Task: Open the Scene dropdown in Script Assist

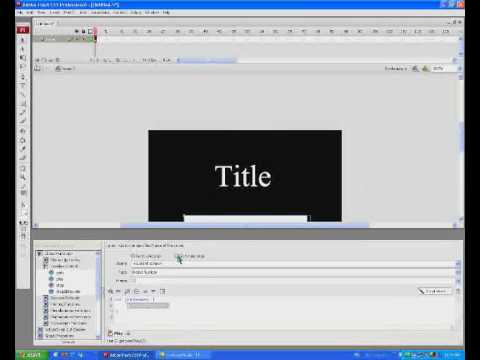Action: [458, 264]
